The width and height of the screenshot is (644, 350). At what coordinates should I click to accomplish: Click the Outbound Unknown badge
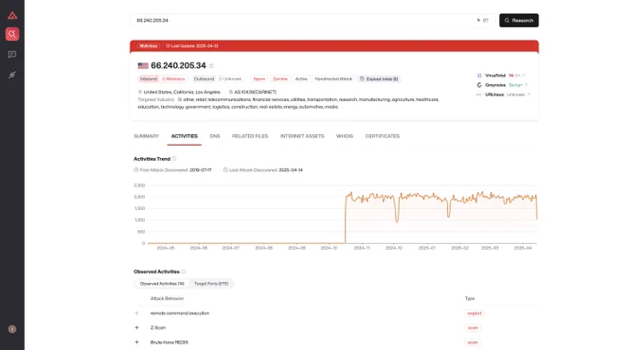218,79
